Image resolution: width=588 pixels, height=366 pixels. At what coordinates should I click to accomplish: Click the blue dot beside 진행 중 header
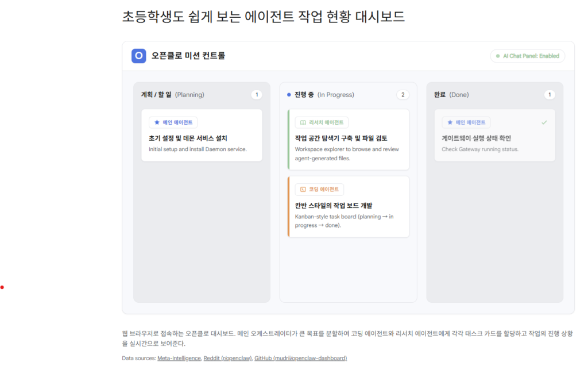[289, 95]
